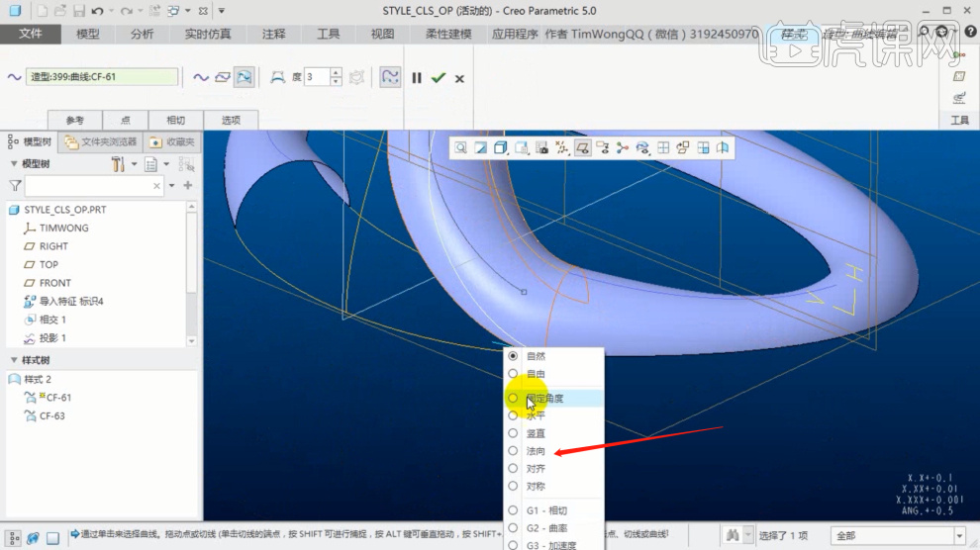Open the display style cube icon
The height and width of the screenshot is (550, 980).
(x=501, y=148)
